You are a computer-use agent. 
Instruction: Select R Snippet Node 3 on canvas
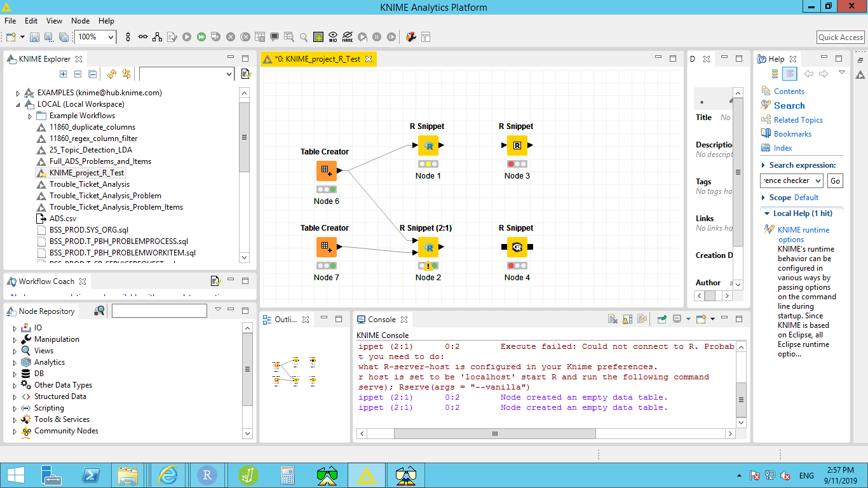click(x=517, y=146)
